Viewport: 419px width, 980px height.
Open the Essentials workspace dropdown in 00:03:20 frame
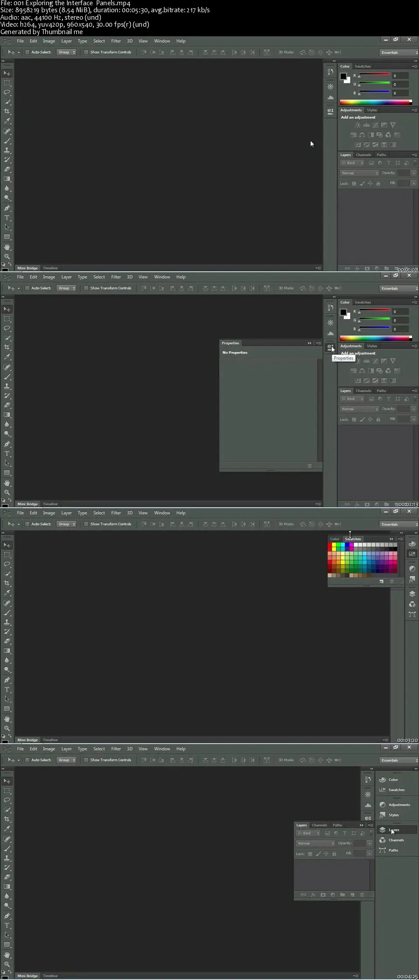pyautogui.click(x=399, y=524)
